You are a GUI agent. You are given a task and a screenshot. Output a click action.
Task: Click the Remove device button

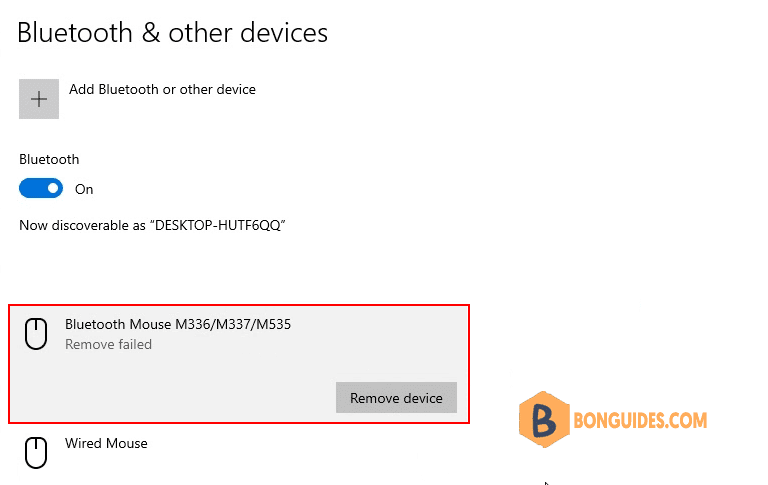pyautogui.click(x=396, y=398)
